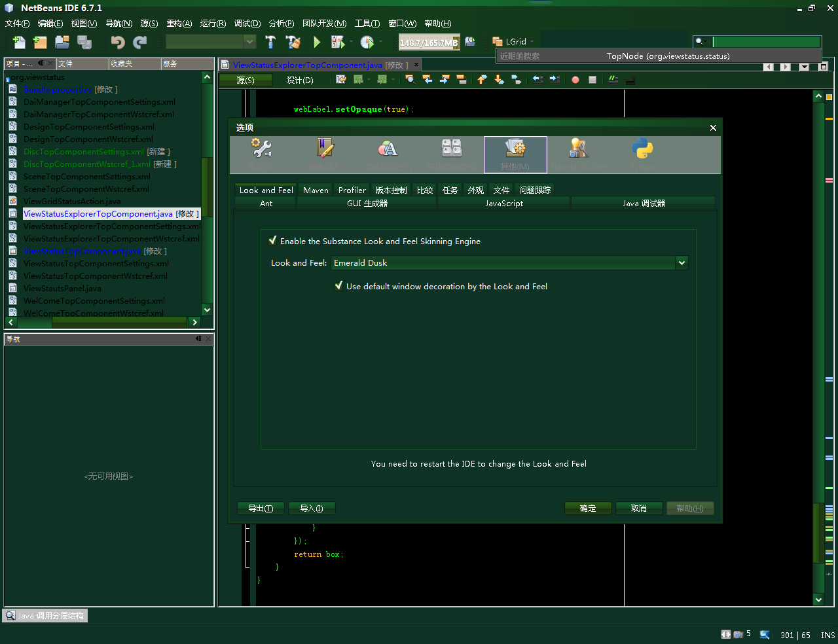Click the Save All toolbar icon
The image size is (838, 644).
point(84,43)
